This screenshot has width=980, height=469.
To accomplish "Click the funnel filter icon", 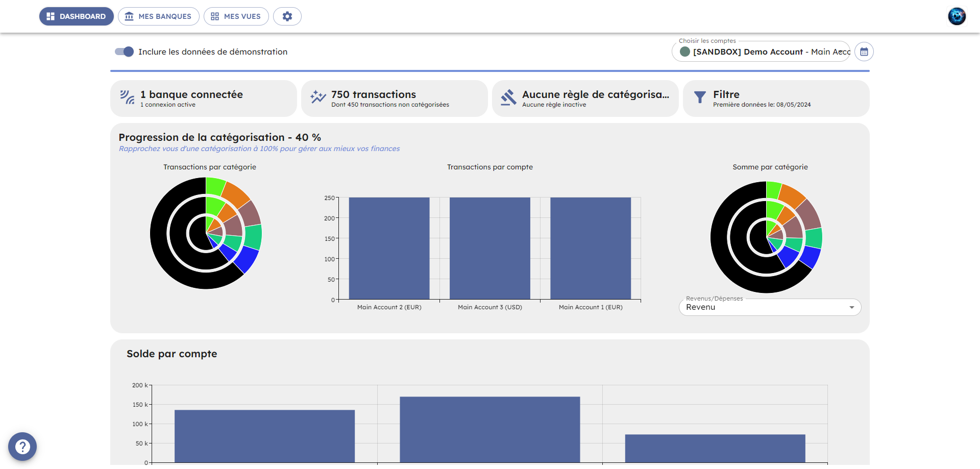I will [x=700, y=97].
